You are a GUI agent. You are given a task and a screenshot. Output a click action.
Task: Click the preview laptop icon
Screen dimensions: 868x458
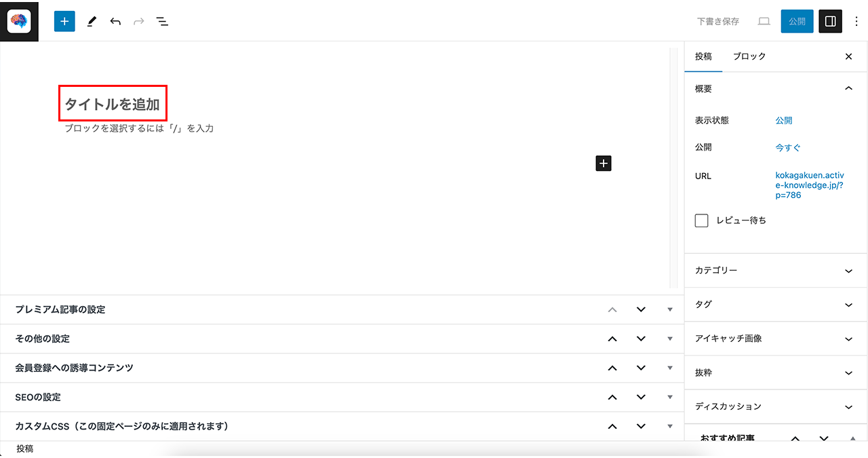764,21
